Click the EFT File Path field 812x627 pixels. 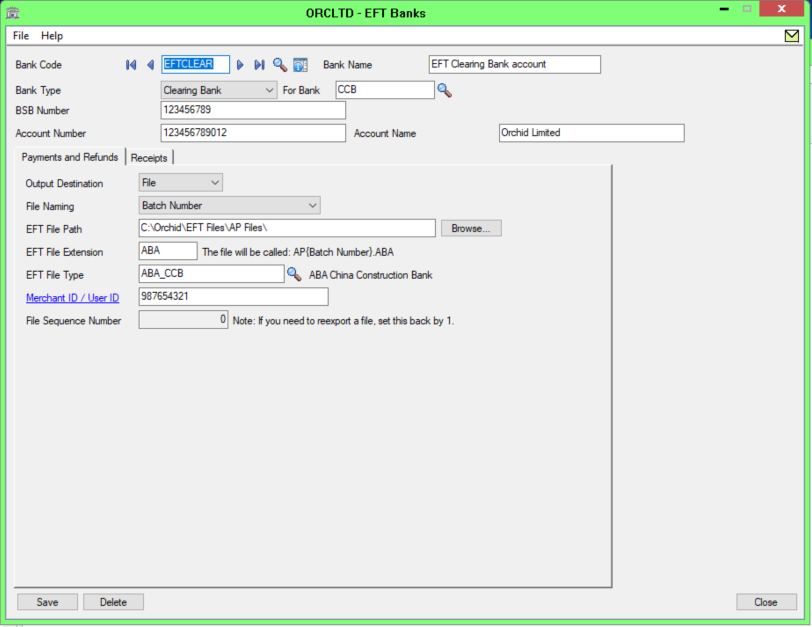click(287, 228)
